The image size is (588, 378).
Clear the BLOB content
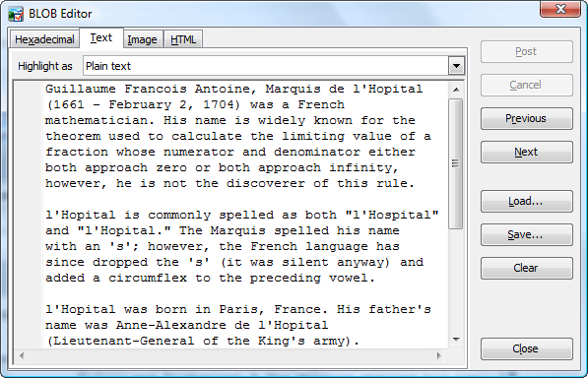point(527,268)
